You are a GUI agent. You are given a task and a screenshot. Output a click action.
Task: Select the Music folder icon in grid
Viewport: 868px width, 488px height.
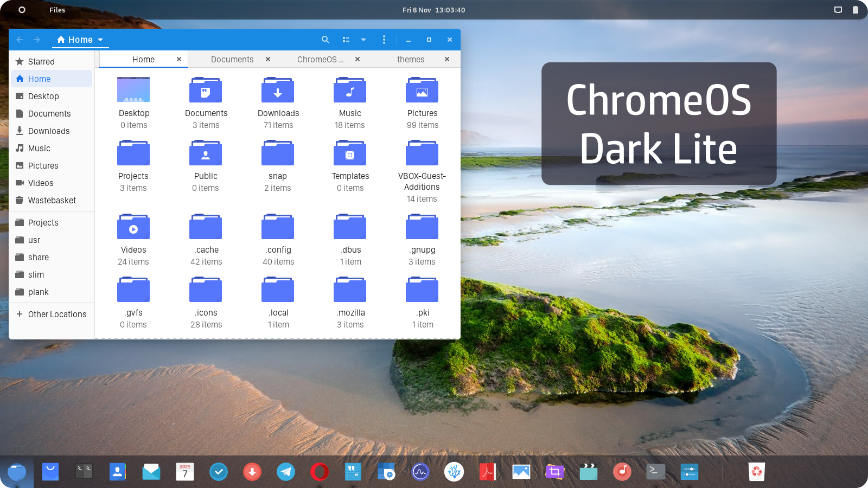(x=350, y=89)
